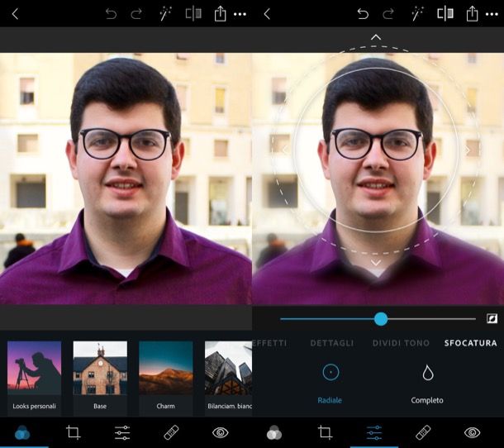The image size is (504, 448).
Task: Switch to SFOCATURA tab
Action: coord(471,343)
